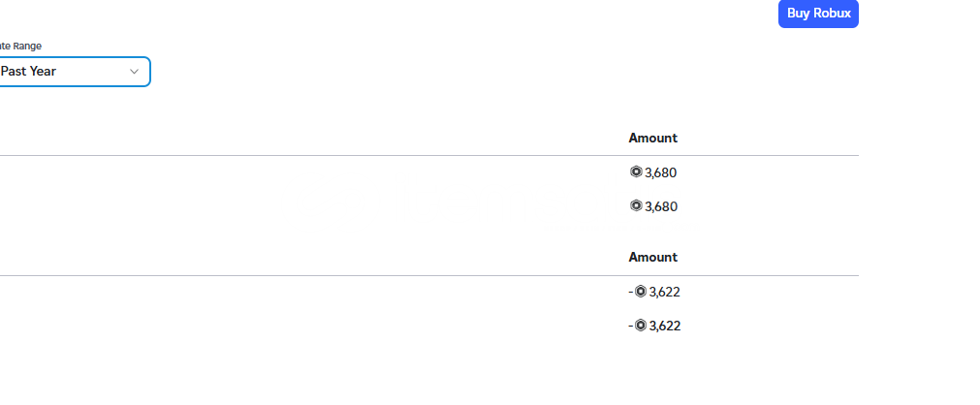Click the Amount header above the 3,680 rows

coord(653,139)
